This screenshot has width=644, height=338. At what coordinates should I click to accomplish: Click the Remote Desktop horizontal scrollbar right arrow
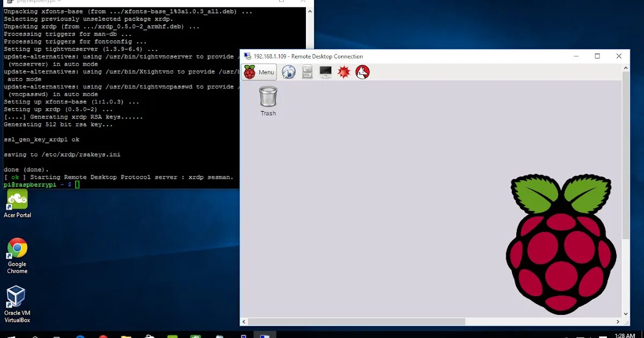point(618,322)
